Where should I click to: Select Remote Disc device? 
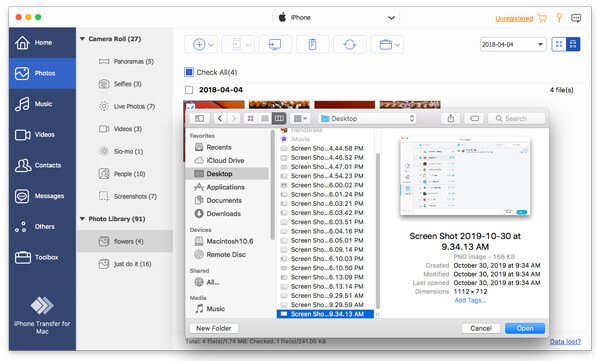tap(228, 255)
